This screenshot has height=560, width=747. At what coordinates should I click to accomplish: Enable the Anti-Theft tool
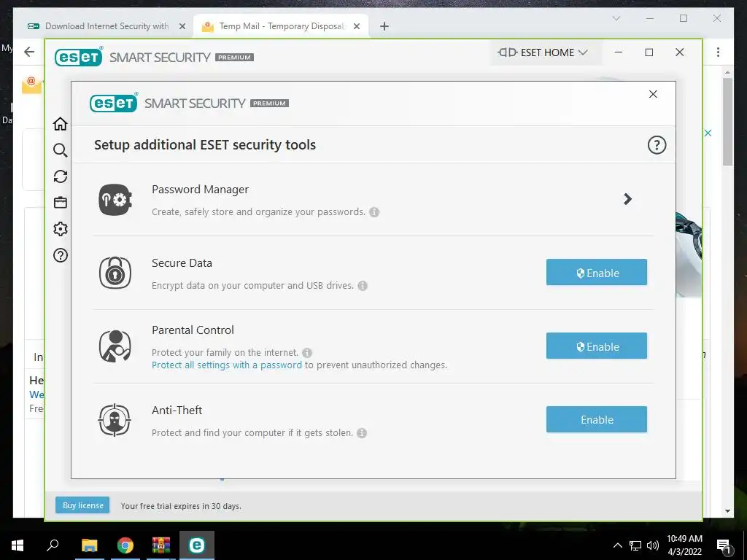tap(597, 419)
